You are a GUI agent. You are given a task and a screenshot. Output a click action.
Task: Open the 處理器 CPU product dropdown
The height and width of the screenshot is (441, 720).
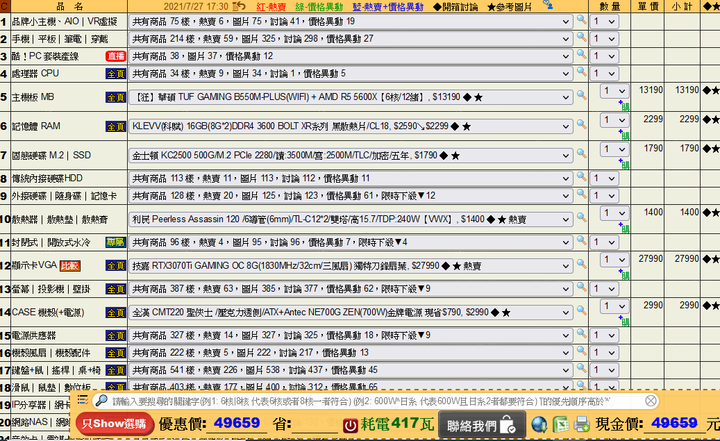[351, 74]
